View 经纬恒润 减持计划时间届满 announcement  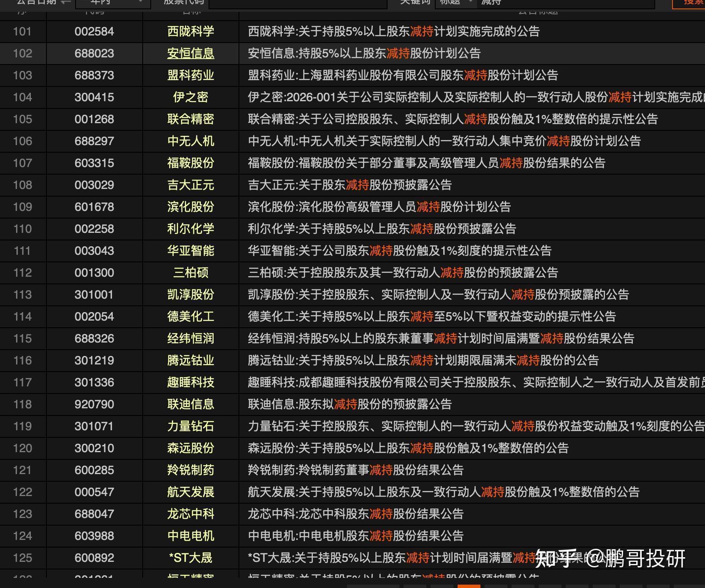441,339
